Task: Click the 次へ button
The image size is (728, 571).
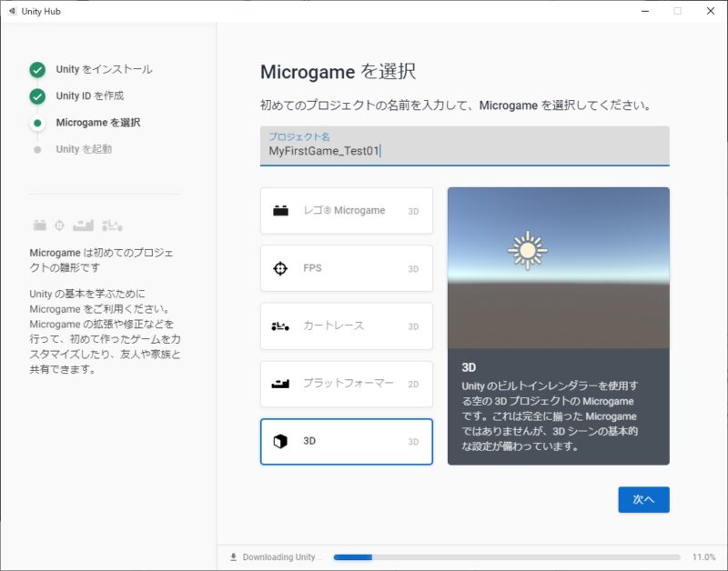Action: click(x=643, y=499)
